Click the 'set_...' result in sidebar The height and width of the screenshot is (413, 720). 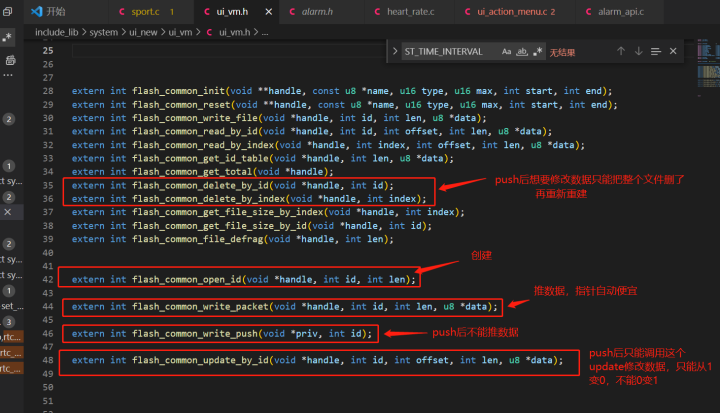coord(12,306)
